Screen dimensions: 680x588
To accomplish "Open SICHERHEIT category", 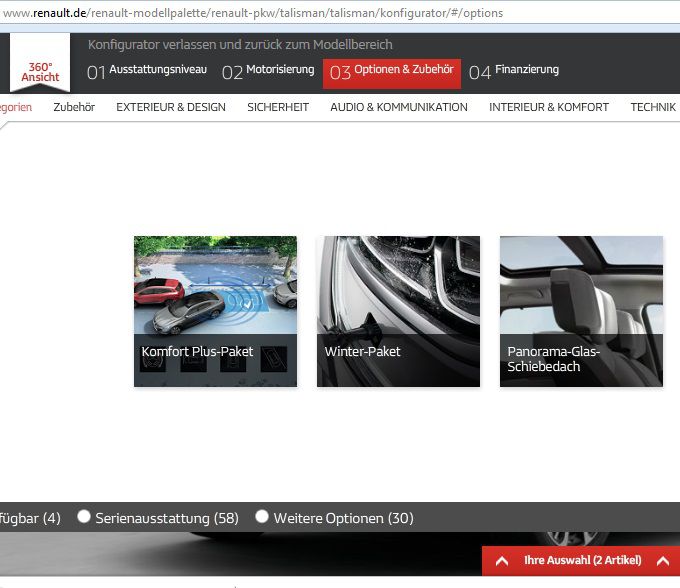I will pyautogui.click(x=278, y=107).
